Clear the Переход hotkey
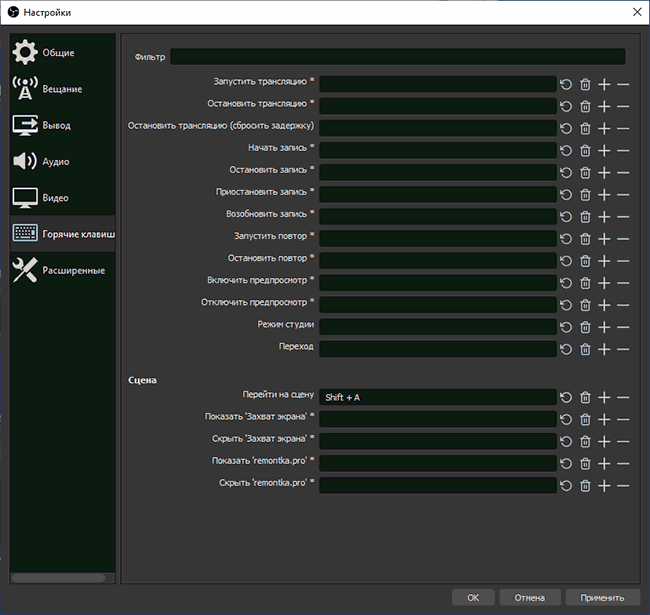The width and height of the screenshot is (650, 615). 585,349
